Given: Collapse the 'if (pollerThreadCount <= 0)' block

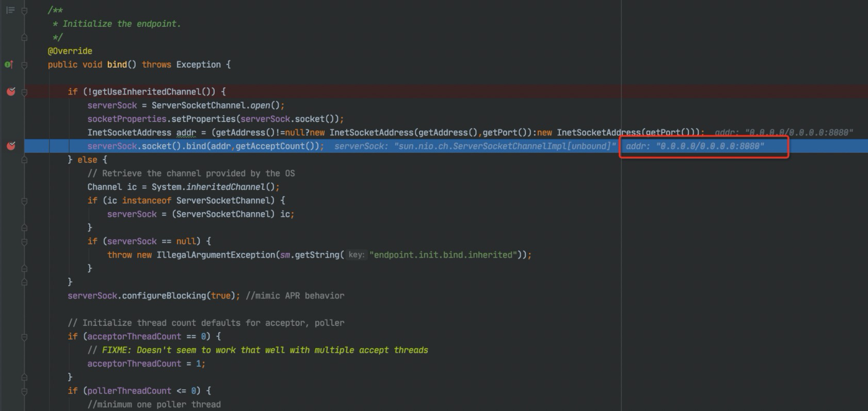Looking at the screenshot, I should [x=24, y=391].
